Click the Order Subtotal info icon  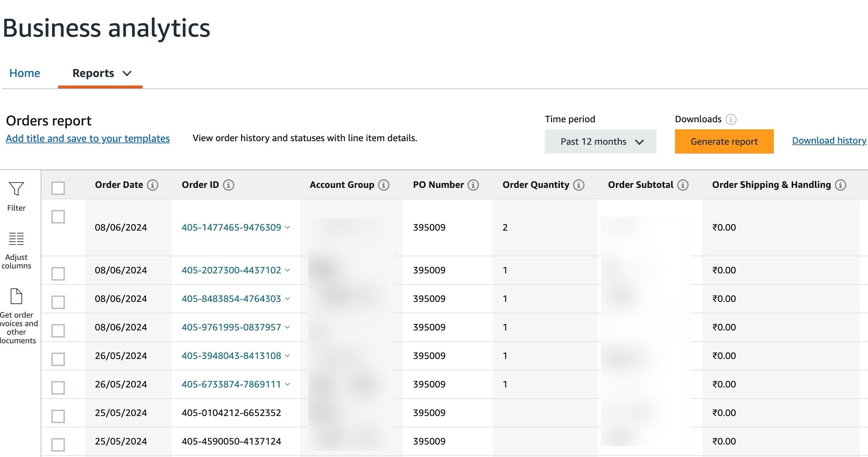coord(682,185)
